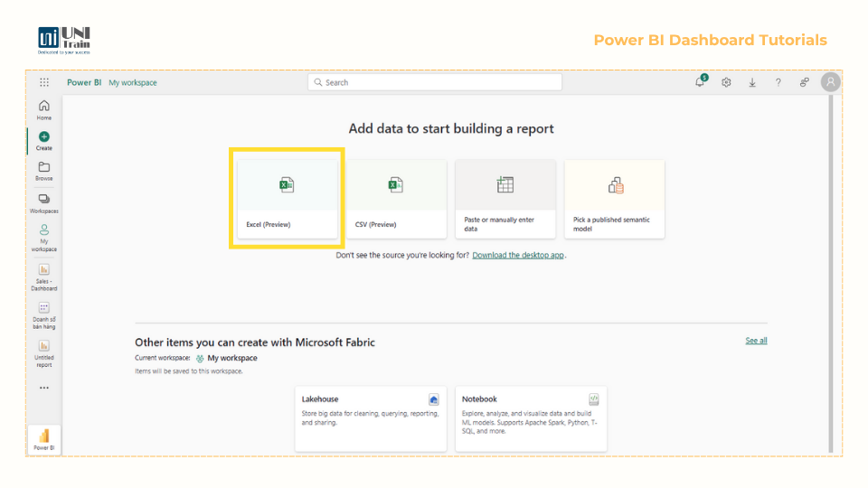
Task: Click the Power BI experience switcher at bottom
Action: click(x=43, y=439)
